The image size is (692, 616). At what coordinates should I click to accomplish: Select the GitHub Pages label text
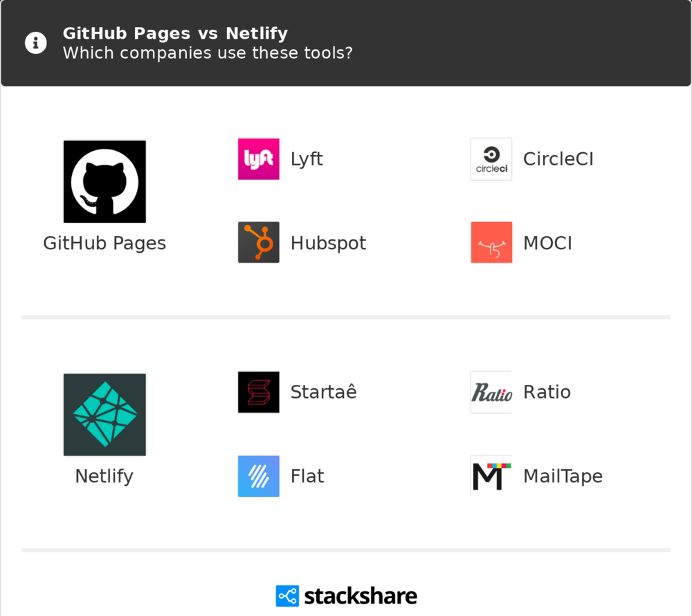(104, 244)
